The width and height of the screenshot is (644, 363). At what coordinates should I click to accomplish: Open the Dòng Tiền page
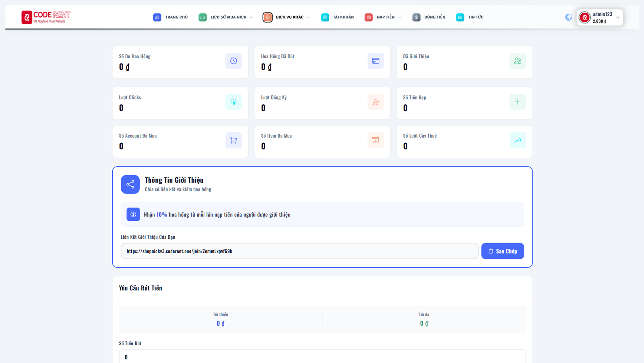click(429, 17)
